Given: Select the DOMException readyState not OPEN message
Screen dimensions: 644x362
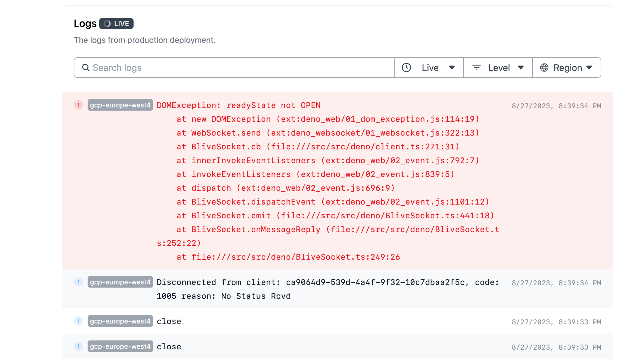Looking at the screenshot, I should pyautogui.click(x=238, y=105).
